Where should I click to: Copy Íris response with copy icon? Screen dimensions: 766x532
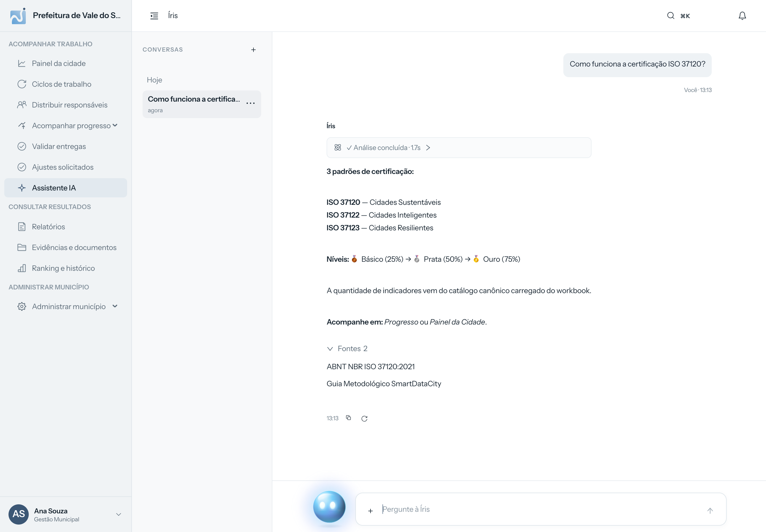click(348, 418)
